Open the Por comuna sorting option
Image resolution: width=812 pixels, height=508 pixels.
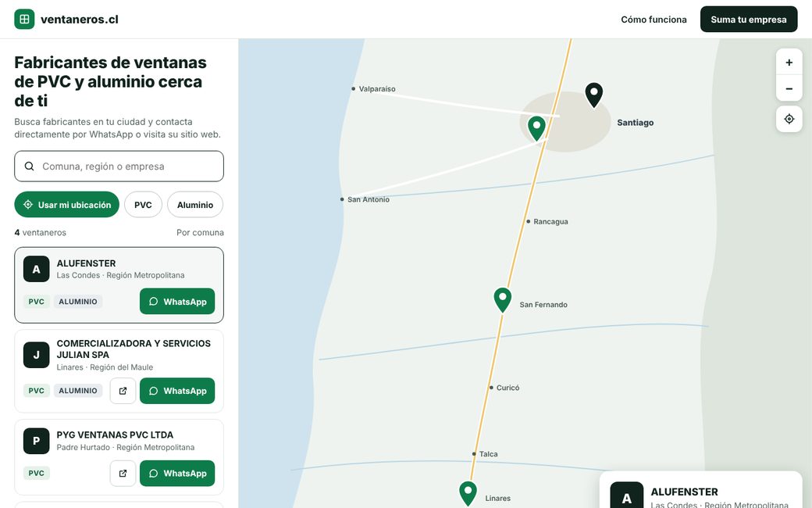[x=200, y=233]
